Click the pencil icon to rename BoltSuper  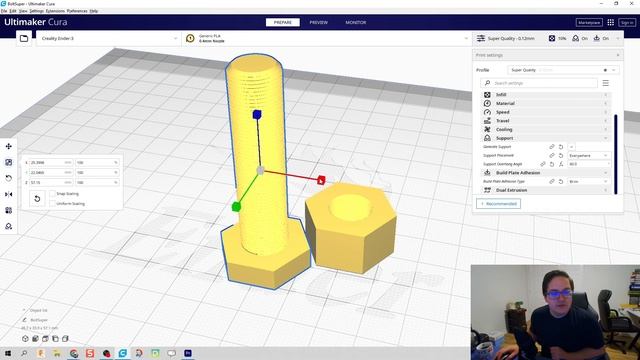click(24, 320)
